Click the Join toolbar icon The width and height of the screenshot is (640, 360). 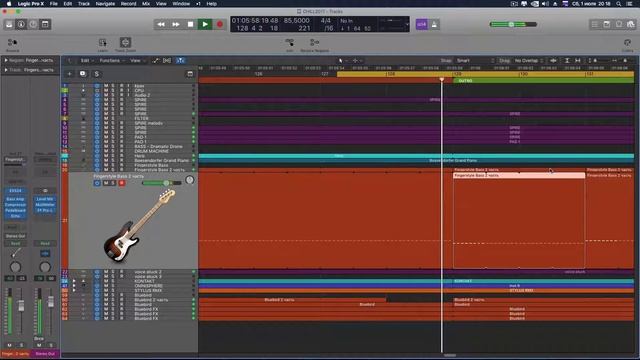coord(289,44)
